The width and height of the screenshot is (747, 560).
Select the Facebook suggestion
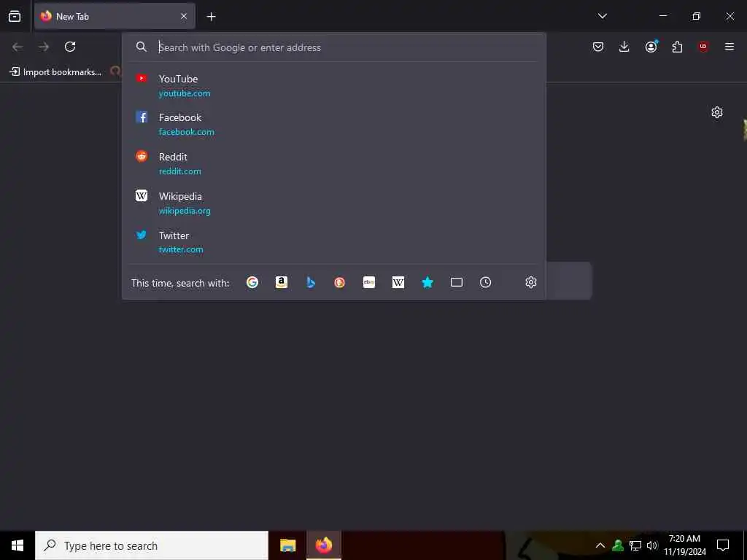[x=333, y=124]
